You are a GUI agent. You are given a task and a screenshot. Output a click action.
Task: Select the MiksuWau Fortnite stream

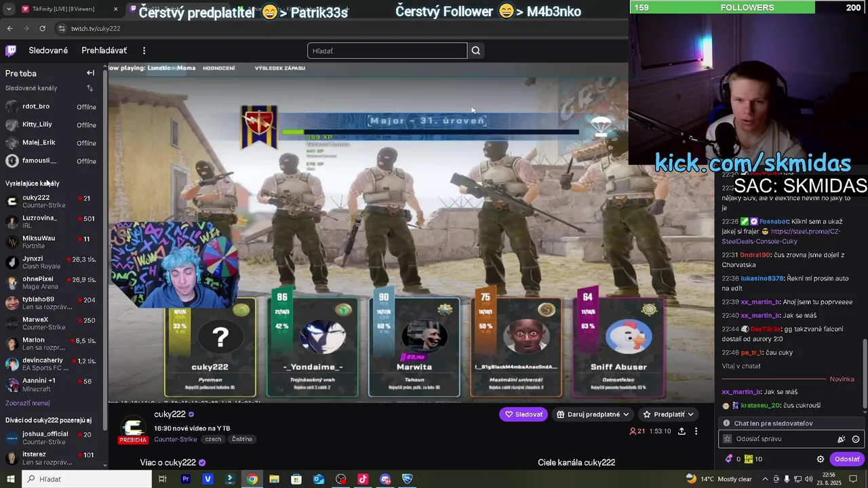pyautogui.click(x=51, y=242)
